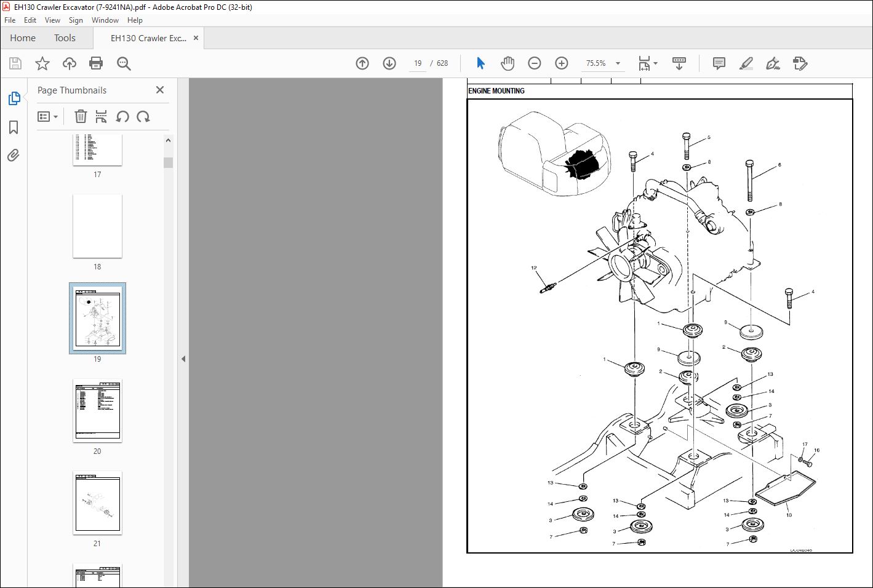Click the stamp tool icon
Image resolution: width=873 pixels, height=588 pixels.
coord(800,63)
